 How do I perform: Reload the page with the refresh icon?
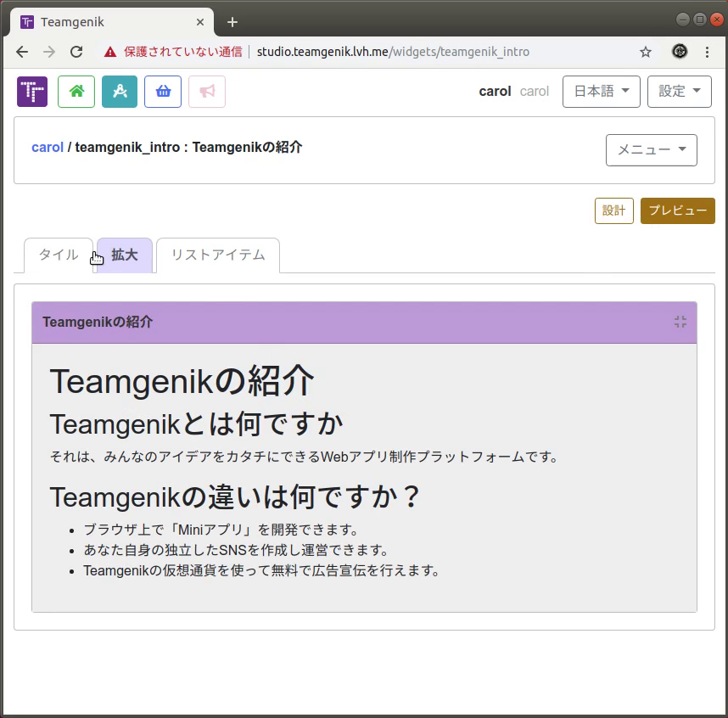(76, 52)
